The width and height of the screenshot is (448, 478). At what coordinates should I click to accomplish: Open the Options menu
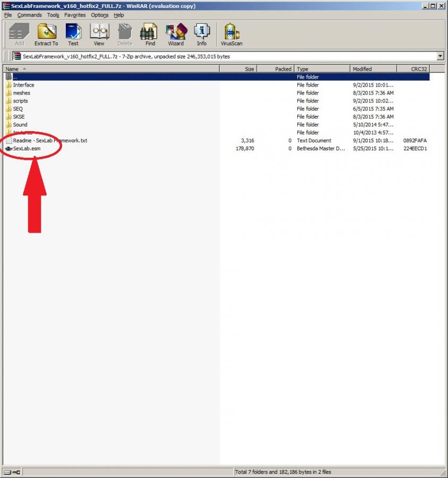pyautogui.click(x=99, y=15)
